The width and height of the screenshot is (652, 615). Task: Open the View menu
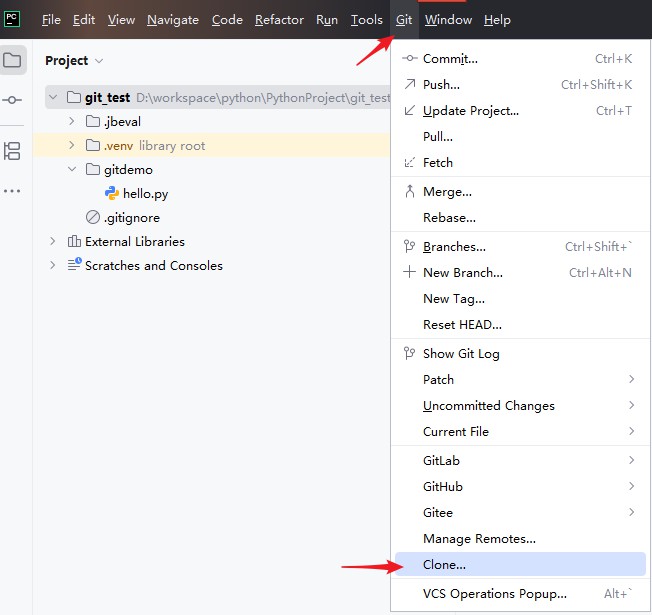tap(121, 20)
